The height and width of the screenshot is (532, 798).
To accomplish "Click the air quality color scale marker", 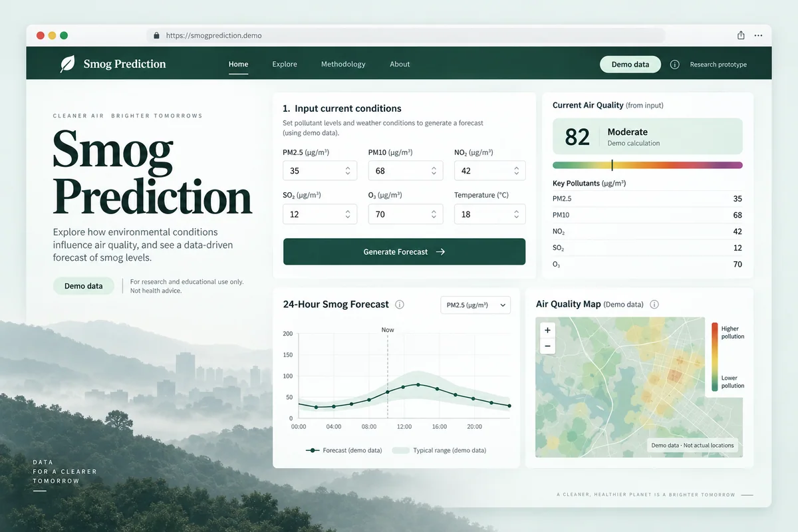I will (x=612, y=165).
